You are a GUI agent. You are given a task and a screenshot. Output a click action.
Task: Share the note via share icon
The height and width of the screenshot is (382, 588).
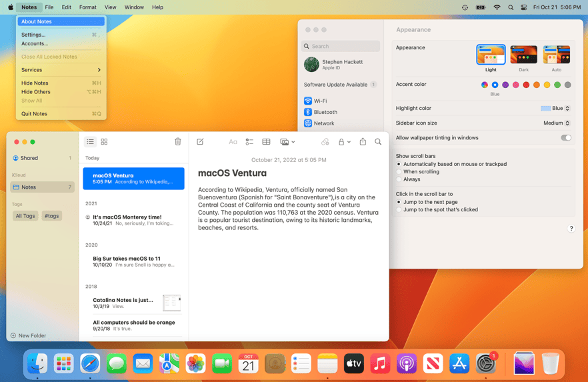(363, 142)
